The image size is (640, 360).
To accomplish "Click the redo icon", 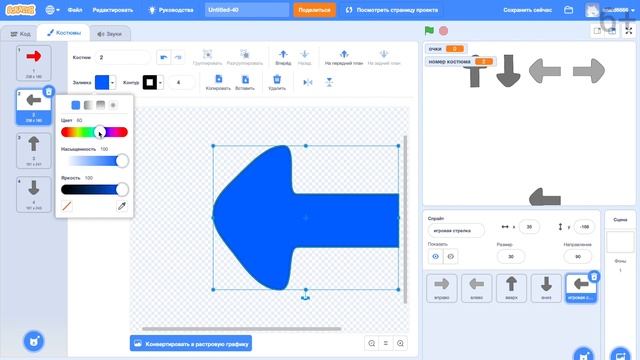I will coord(178,58).
